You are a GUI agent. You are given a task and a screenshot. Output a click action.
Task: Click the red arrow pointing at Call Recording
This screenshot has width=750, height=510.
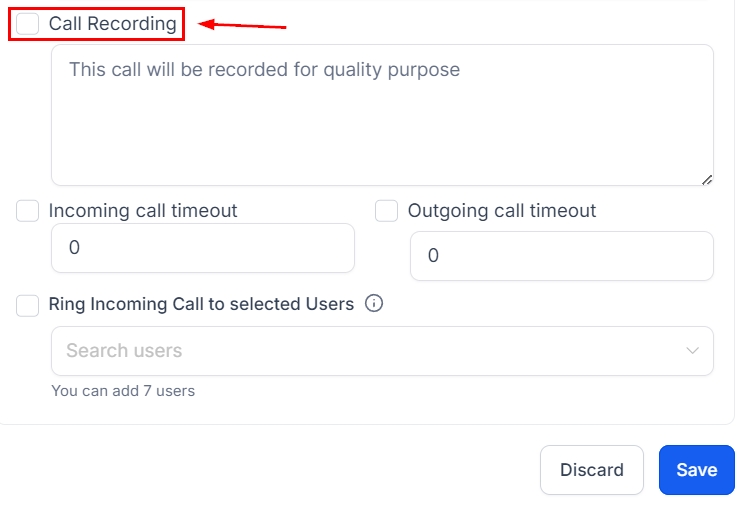[x=243, y=25]
